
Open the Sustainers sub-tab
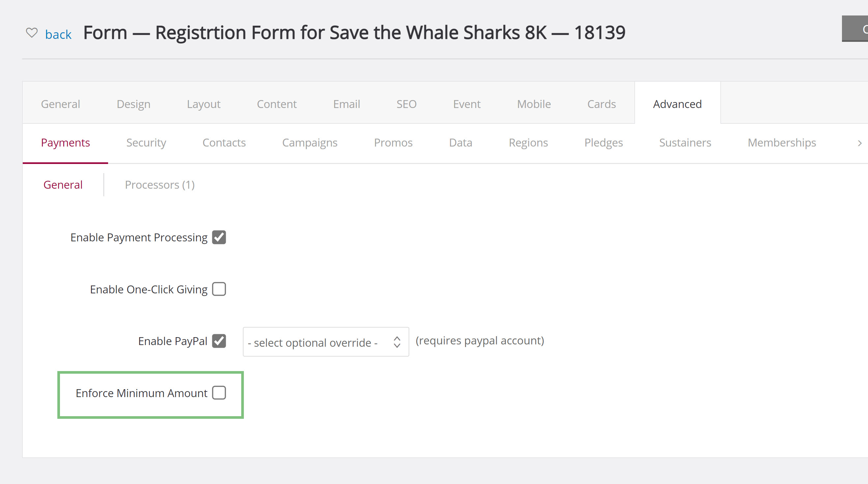(x=685, y=143)
